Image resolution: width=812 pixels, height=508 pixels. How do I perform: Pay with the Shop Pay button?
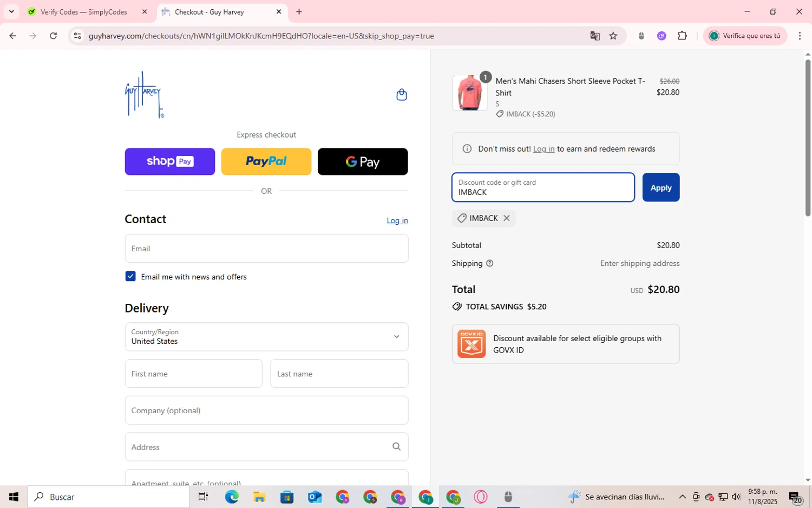[170, 161]
